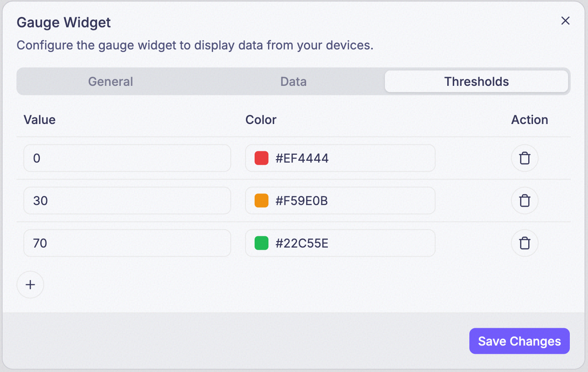The width and height of the screenshot is (588, 372).
Task: Edit the #F59E0B hex color text
Action: pyautogui.click(x=302, y=201)
